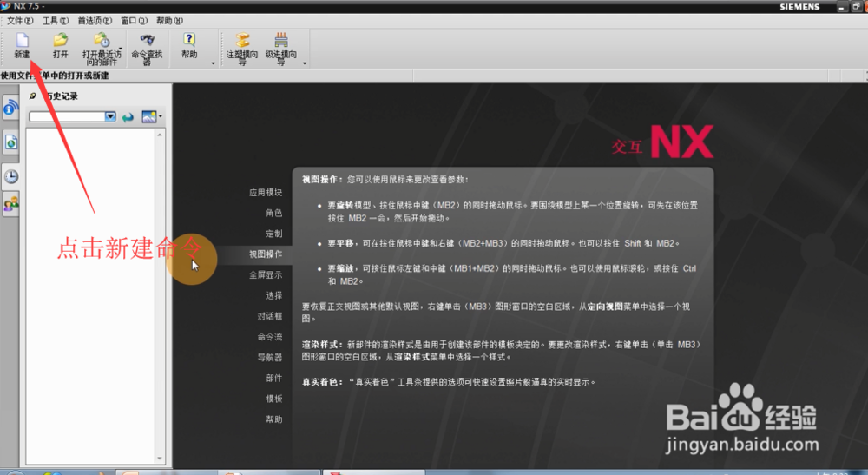Click the 历史记录 panel title

click(x=61, y=96)
